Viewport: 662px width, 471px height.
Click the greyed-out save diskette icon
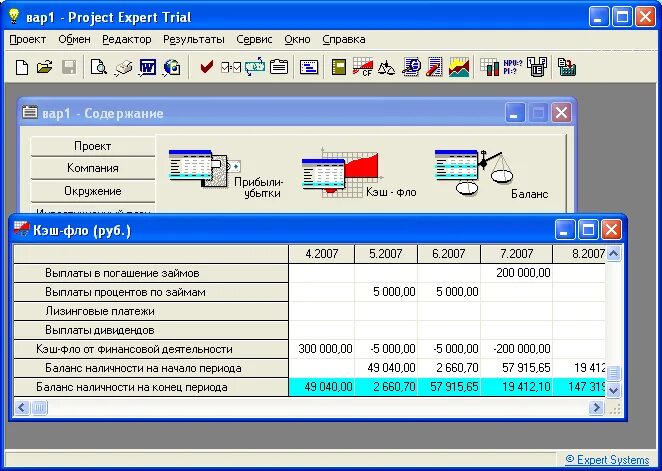click(69, 67)
